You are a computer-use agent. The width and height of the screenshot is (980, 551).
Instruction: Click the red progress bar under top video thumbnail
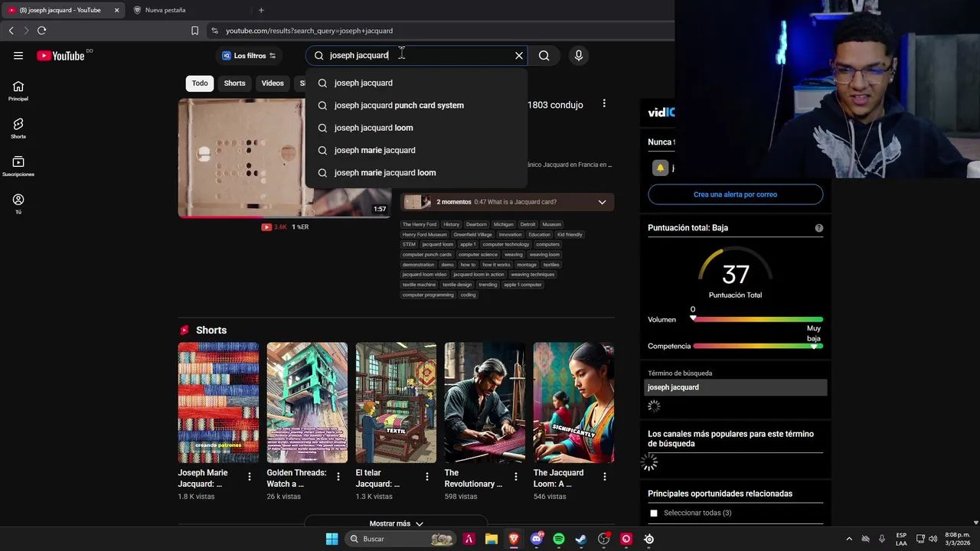coord(285,217)
